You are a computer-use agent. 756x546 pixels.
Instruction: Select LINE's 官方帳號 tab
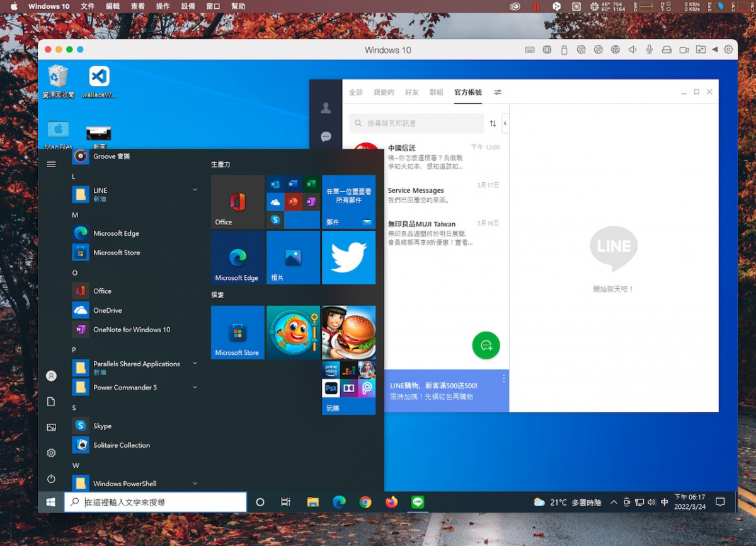tap(468, 92)
